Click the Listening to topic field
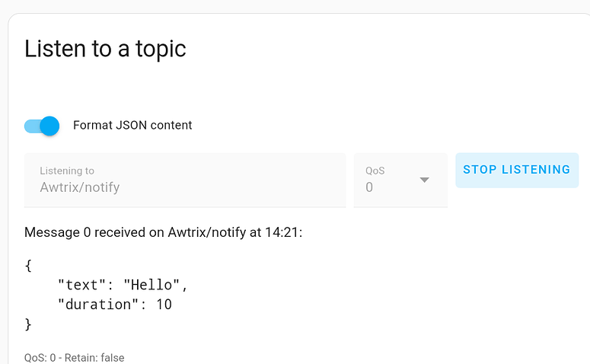 (x=185, y=180)
